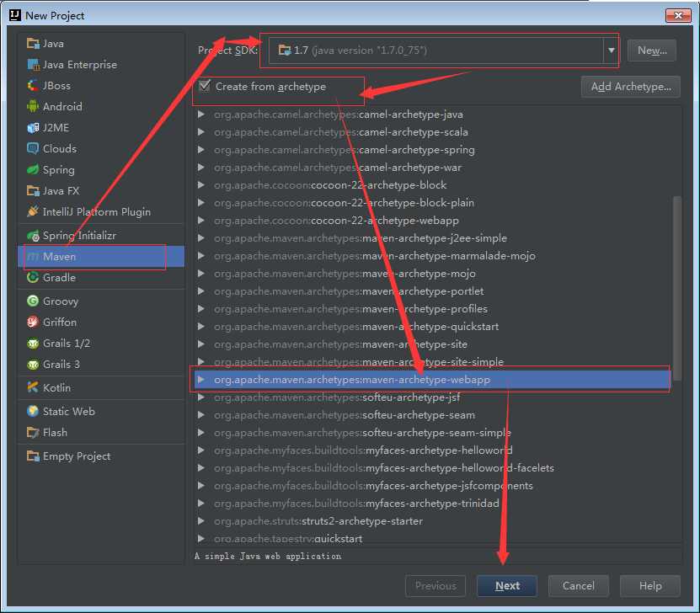Choose the Static Web globe icon

[33, 411]
